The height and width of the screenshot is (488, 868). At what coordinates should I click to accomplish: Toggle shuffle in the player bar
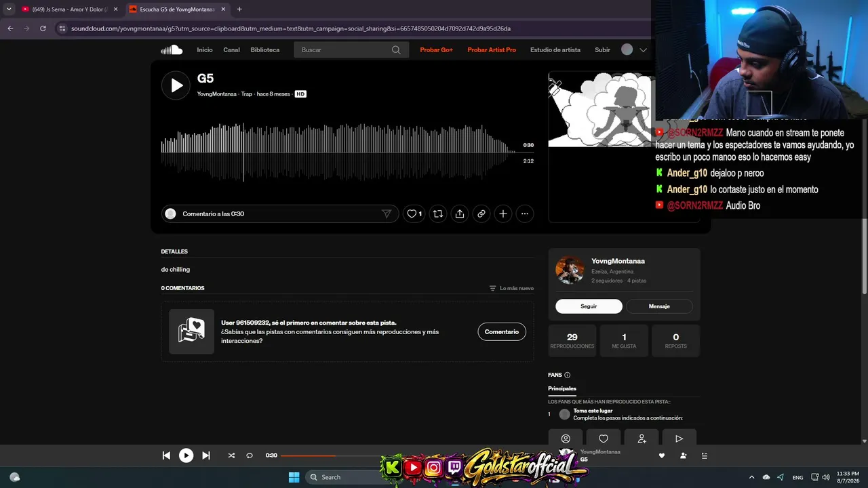click(231, 455)
